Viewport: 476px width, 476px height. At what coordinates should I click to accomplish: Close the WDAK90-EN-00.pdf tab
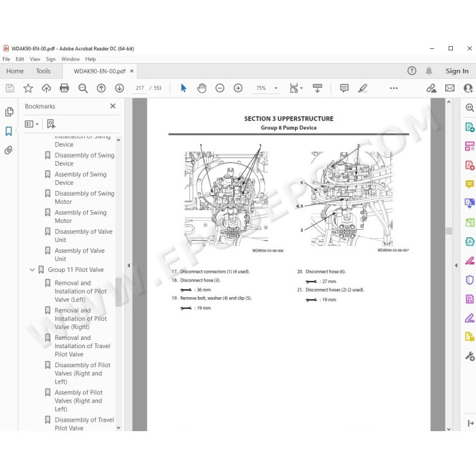tap(132, 71)
